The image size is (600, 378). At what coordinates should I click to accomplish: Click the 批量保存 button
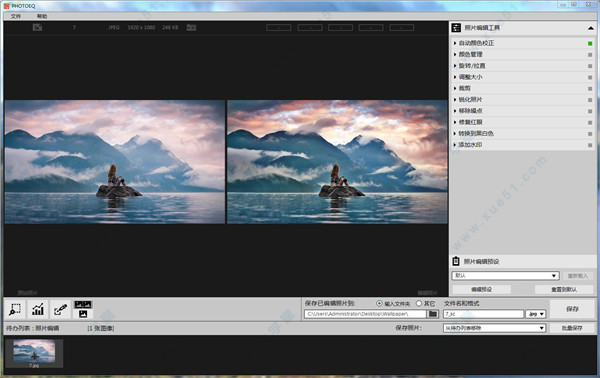pyautogui.click(x=572, y=328)
